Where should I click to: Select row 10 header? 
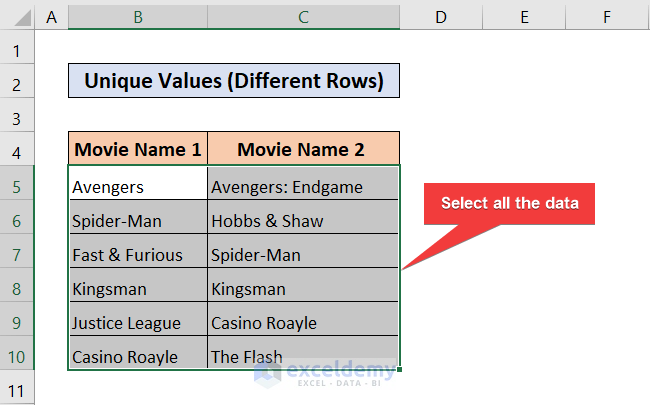tap(17, 356)
